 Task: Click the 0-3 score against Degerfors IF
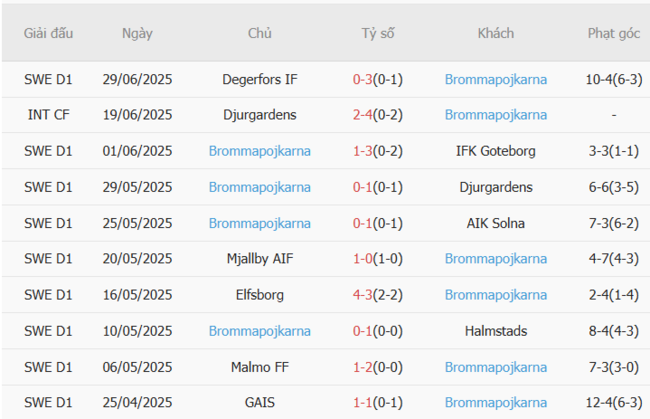(x=363, y=79)
